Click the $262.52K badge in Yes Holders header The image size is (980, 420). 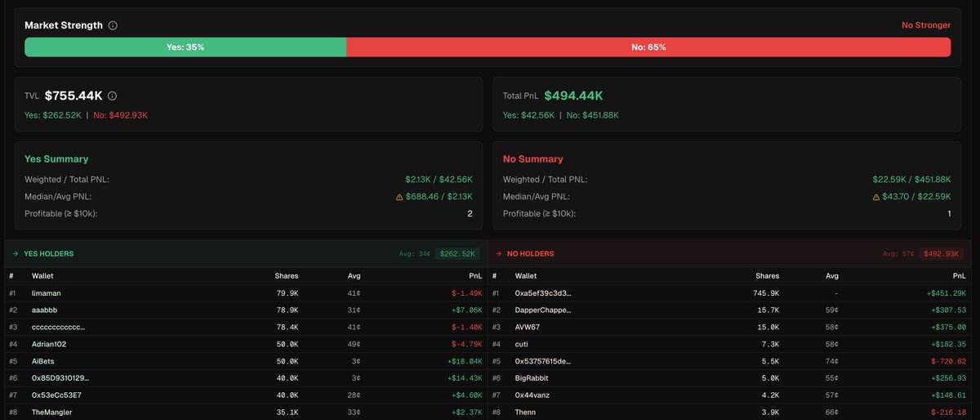(457, 254)
